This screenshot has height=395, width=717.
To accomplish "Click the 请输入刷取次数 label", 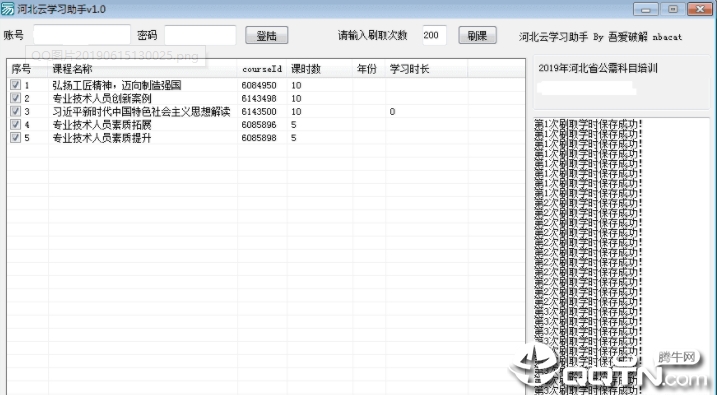I will (372, 35).
